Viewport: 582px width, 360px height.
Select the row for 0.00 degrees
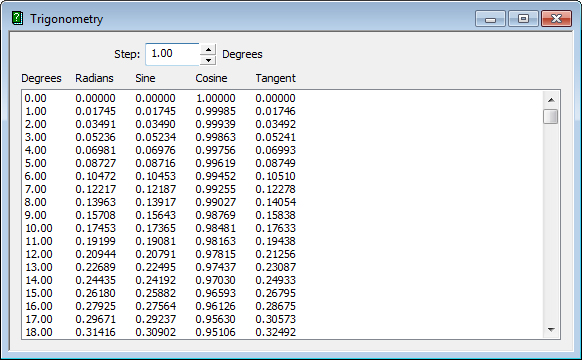pyautogui.click(x=282, y=98)
